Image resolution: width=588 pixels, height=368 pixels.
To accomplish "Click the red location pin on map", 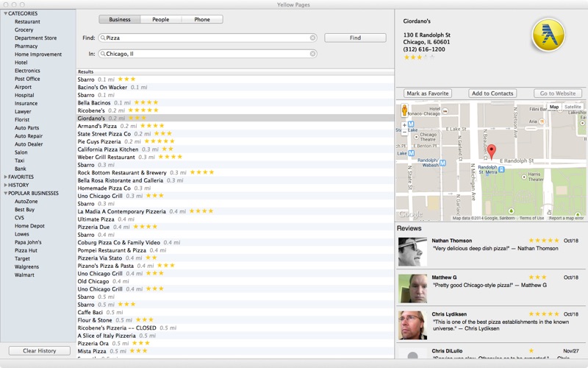I will click(491, 152).
